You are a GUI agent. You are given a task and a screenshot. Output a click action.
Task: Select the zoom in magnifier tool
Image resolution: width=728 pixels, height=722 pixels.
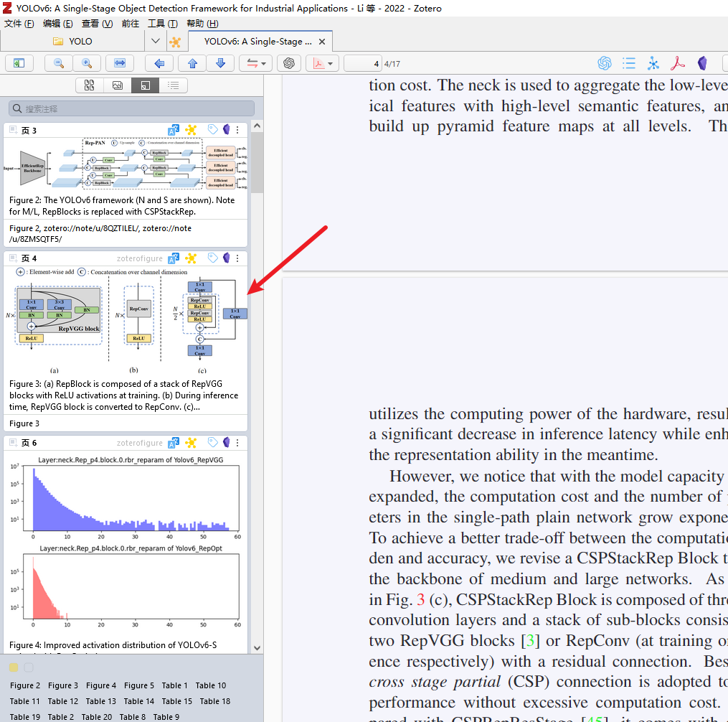[x=87, y=63]
